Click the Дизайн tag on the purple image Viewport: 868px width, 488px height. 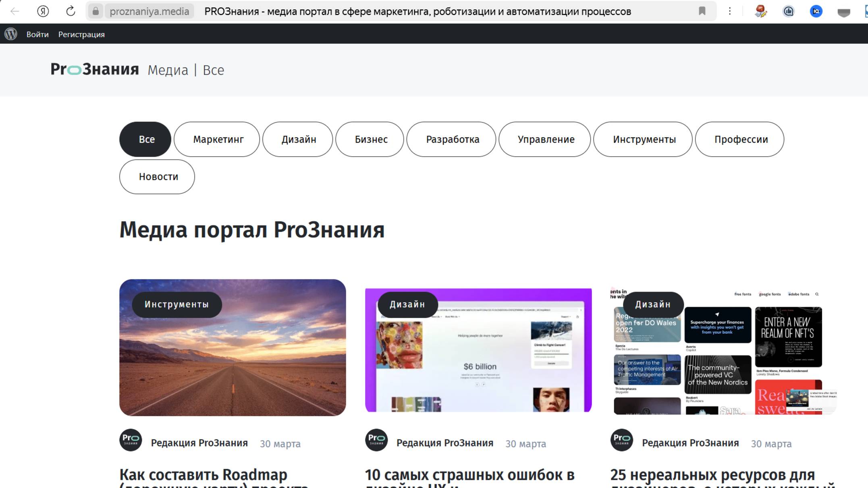(x=407, y=304)
